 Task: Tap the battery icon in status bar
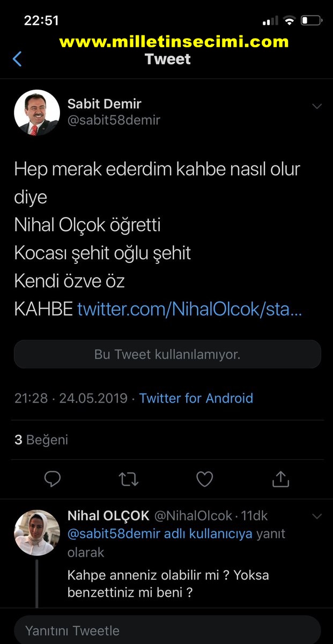[x=311, y=21]
